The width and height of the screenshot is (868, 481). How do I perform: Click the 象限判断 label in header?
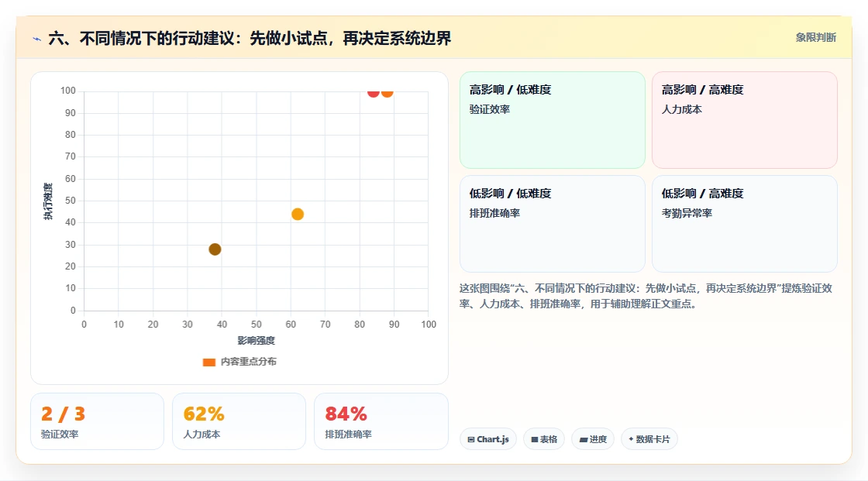815,38
